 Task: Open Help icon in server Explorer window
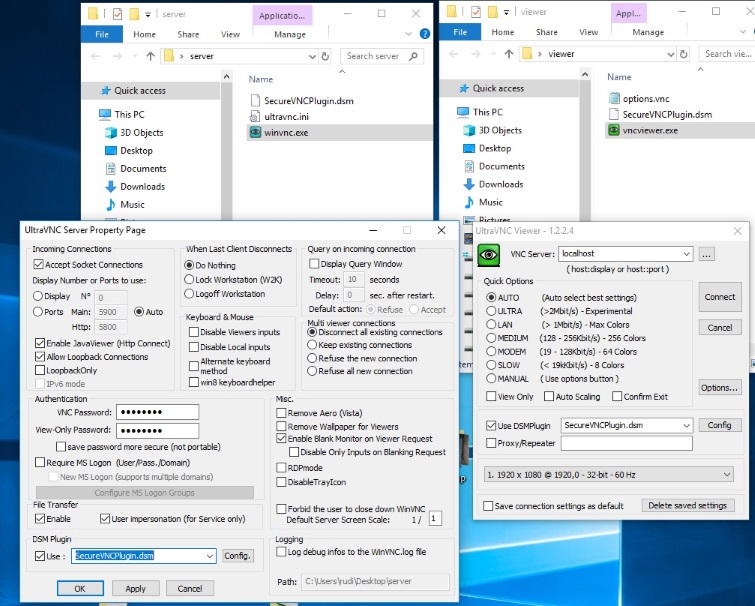point(425,34)
